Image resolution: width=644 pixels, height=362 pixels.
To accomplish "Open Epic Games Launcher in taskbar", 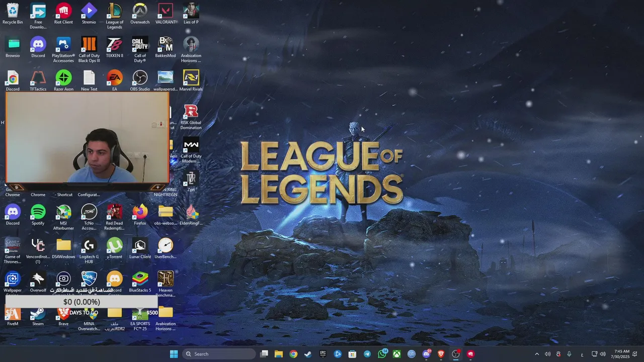I will click(323, 354).
